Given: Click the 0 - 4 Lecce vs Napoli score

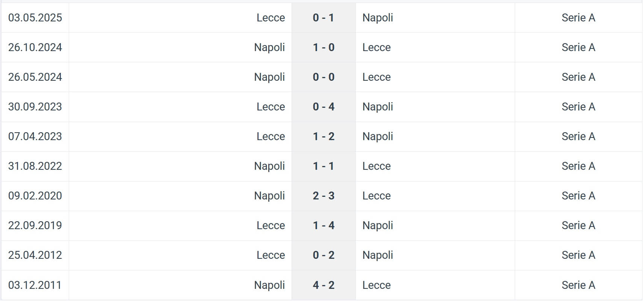Looking at the screenshot, I should click(x=323, y=107).
